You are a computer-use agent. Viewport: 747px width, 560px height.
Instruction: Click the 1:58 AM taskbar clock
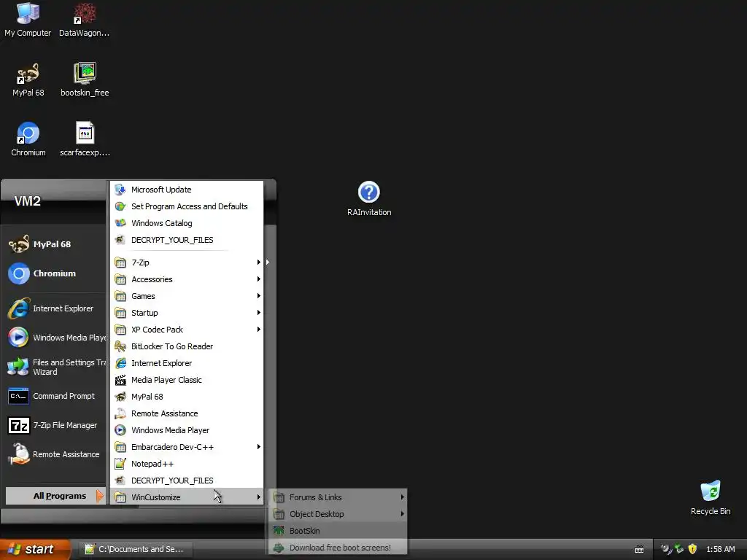tap(720, 549)
